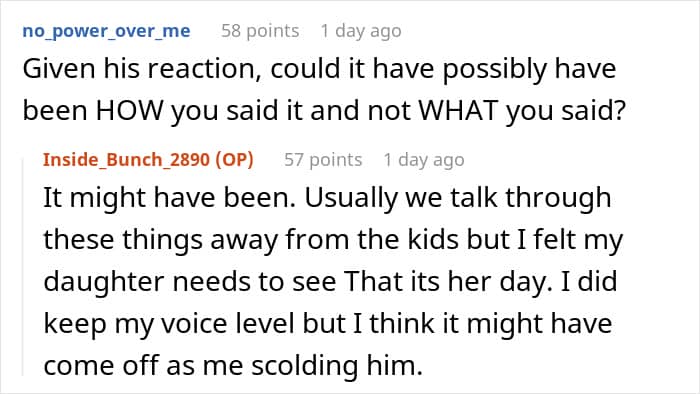Open the Inside_Bunch_2890 user profile
This screenshot has width=700, height=394.
click(126, 159)
